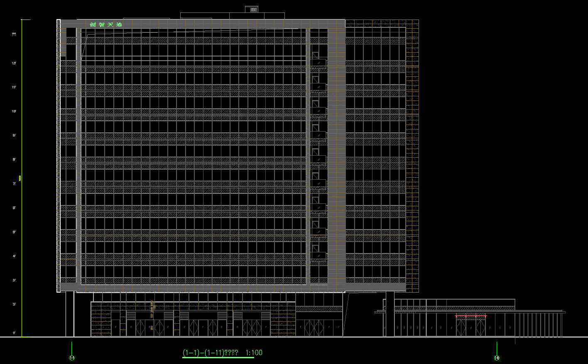
Task: Pick the 10F floor level label
Action: [x=14, y=112]
